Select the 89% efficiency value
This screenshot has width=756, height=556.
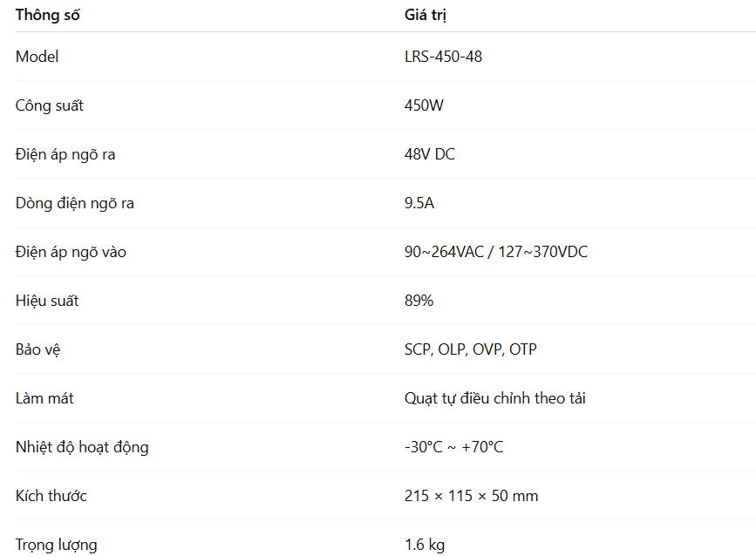[x=419, y=301]
